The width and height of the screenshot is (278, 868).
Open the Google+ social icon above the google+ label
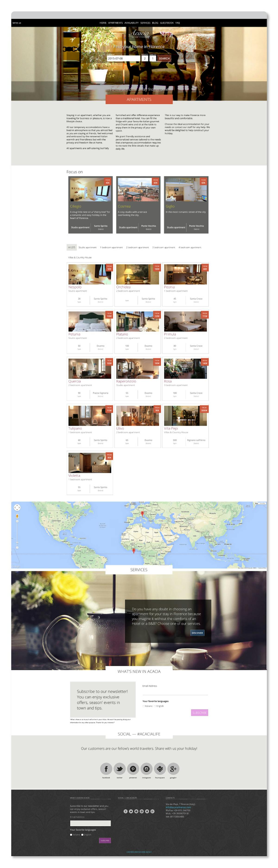173,769
